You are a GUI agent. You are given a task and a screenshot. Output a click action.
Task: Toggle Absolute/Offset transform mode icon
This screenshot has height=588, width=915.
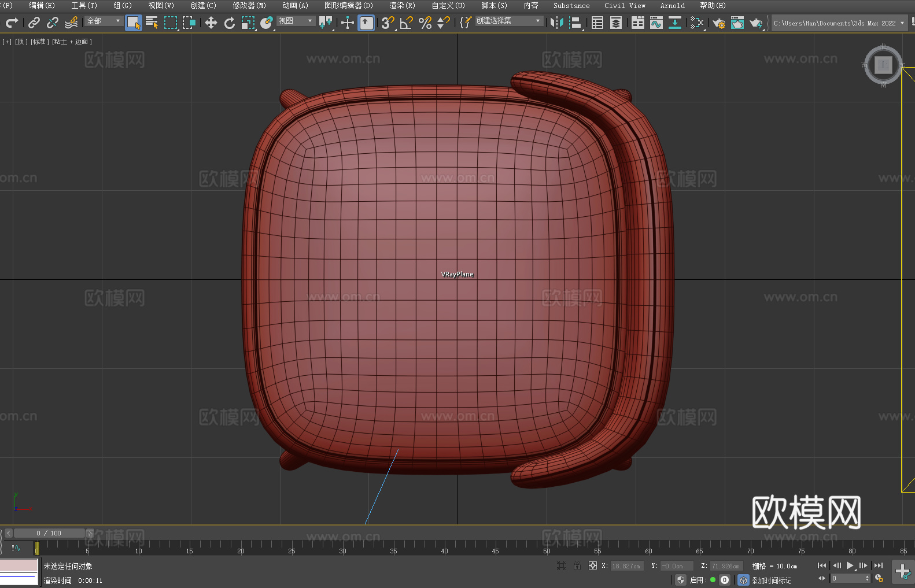(x=593, y=565)
